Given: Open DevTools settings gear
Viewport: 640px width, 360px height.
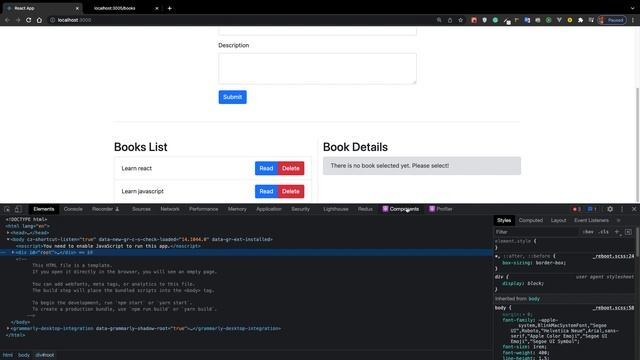Looking at the screenshot, I should [x=610, y=209].
